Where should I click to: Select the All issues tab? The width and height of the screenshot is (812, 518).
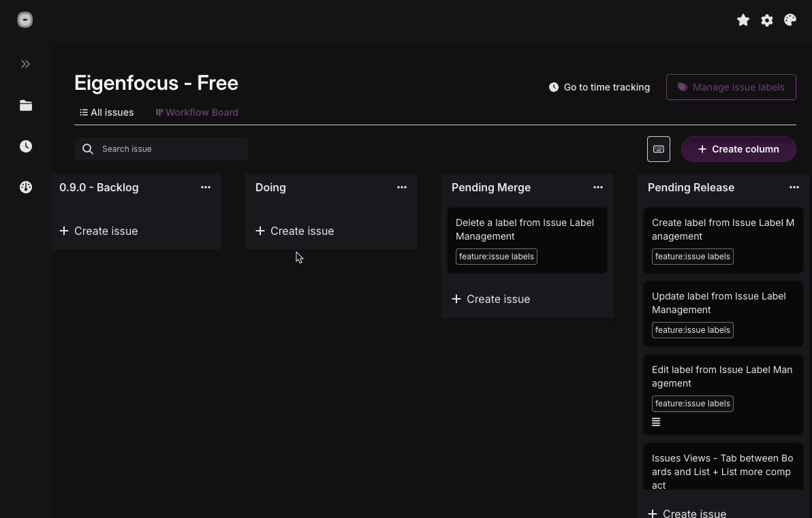pyautogui.click(x=106, y=112)
